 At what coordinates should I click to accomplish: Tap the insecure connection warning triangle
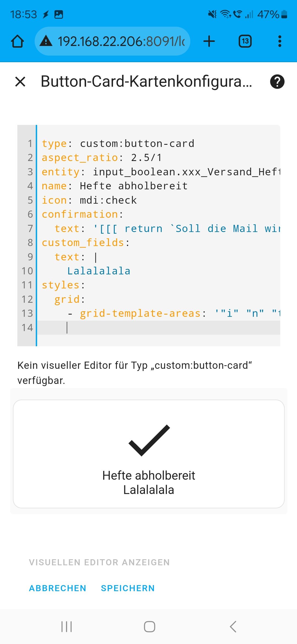pos(46,41)
